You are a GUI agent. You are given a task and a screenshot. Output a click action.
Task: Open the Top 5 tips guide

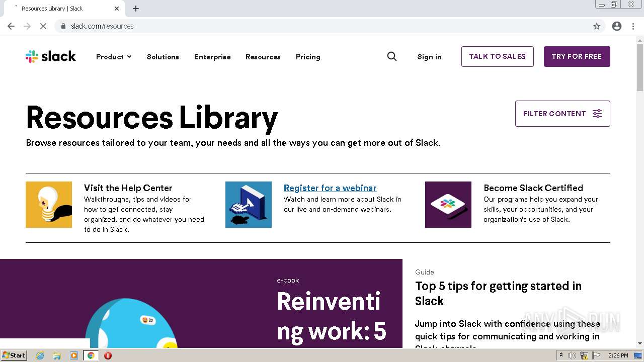click(498, 294)
